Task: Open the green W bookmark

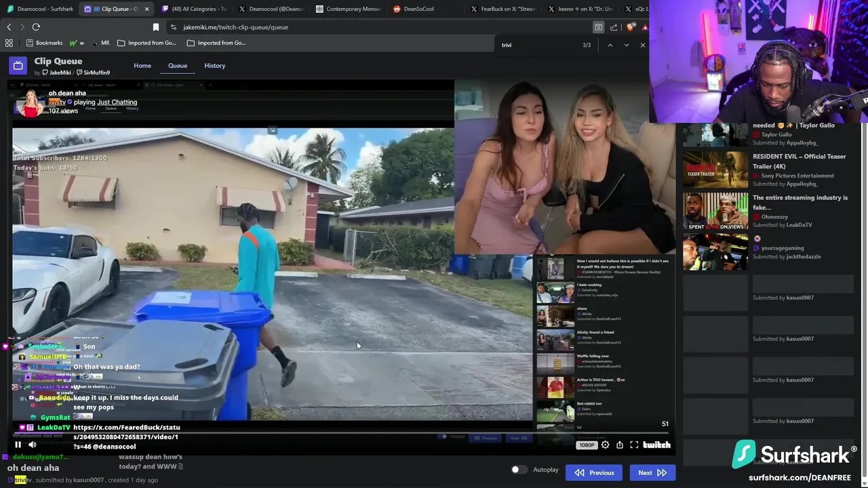Action: (x=77, y=43)
